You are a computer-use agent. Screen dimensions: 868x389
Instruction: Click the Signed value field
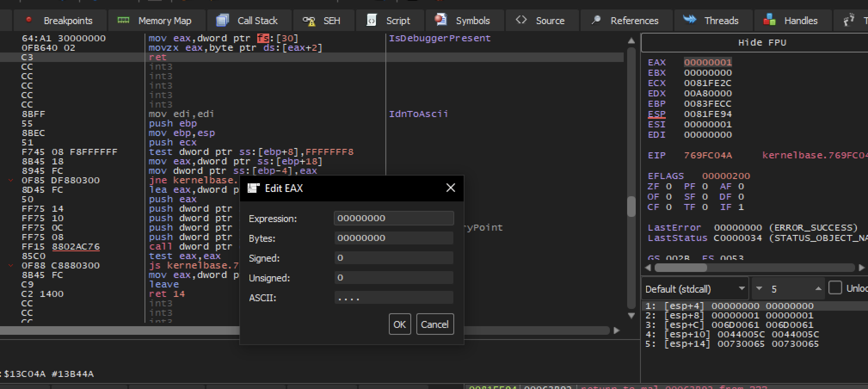394,258
